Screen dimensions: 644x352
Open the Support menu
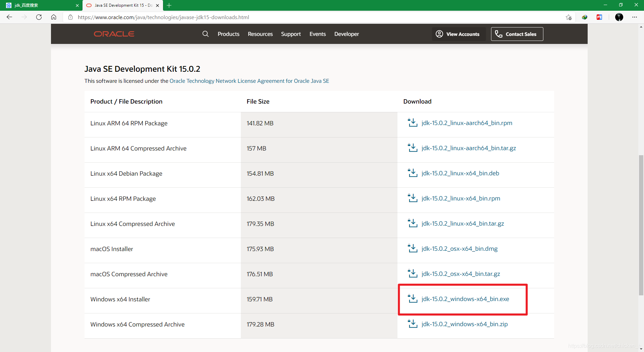pyautogui.click(x=291, y=34)
